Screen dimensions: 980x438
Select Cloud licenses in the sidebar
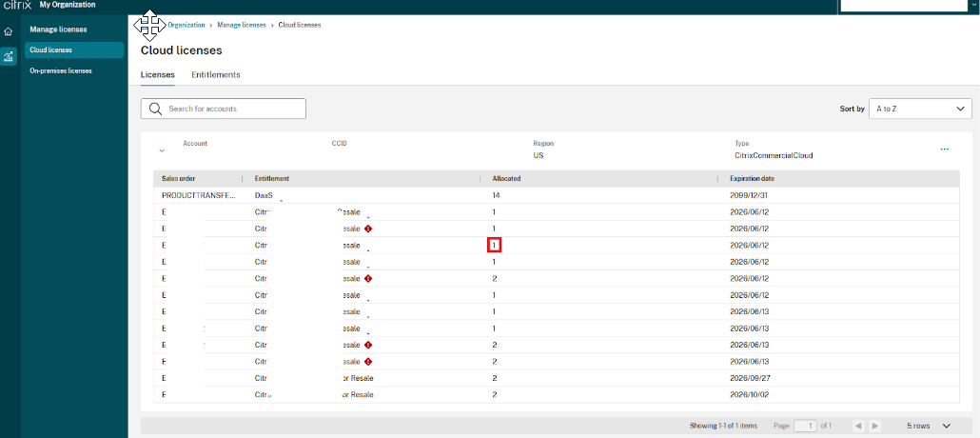51,50
